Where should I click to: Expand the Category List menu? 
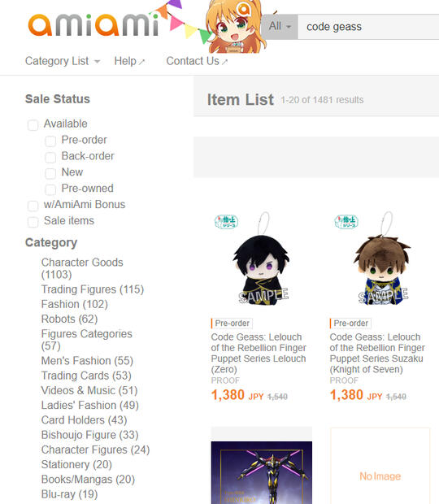pyautogui.click(x=63, y=61)
